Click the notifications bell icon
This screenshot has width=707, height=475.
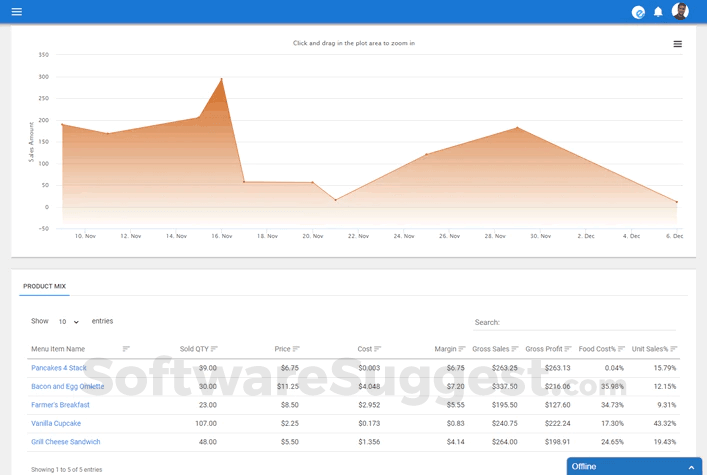coord(658,12)
